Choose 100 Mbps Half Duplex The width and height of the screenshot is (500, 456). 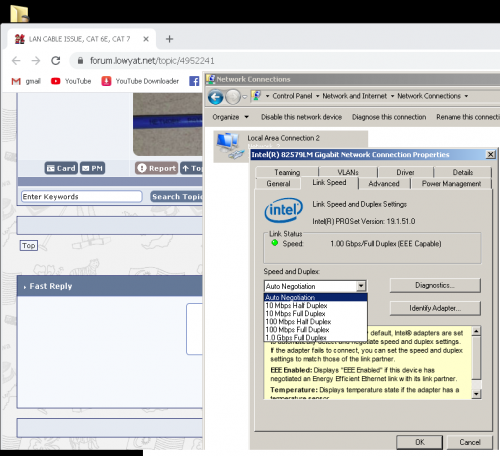[x=315, y=321]
